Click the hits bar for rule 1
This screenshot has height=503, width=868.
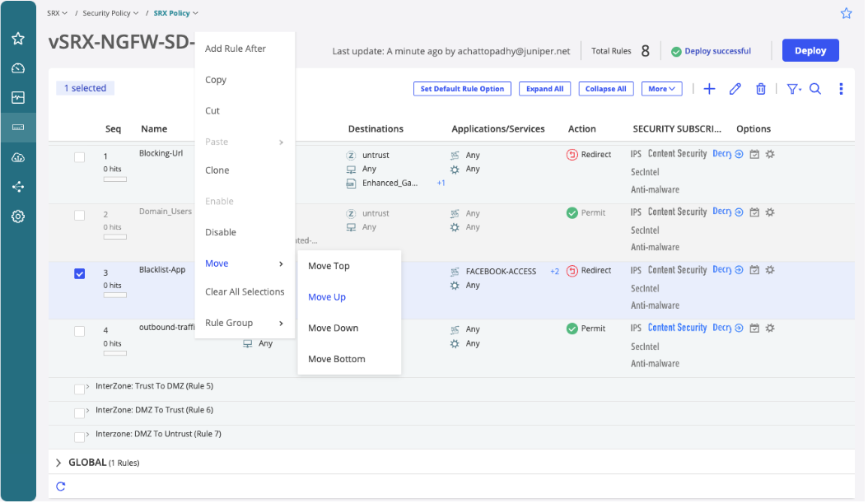(x=114, y=179)
